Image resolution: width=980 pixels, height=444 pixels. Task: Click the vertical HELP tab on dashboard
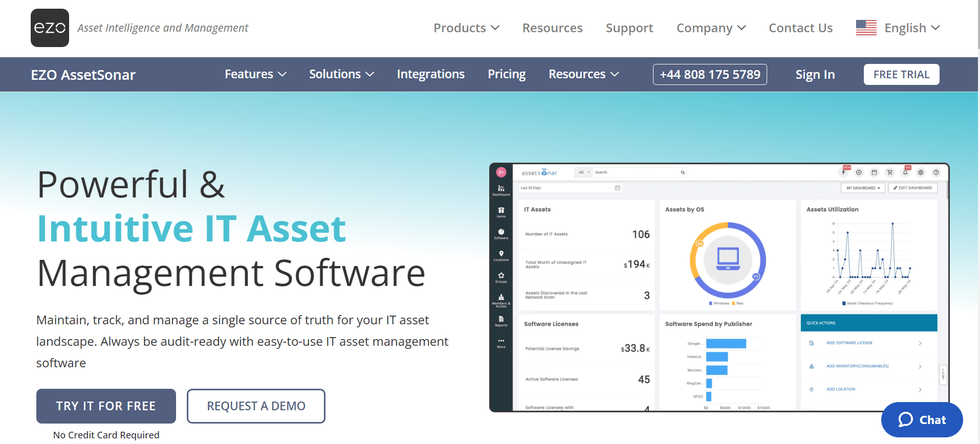(x=943, y=374)
